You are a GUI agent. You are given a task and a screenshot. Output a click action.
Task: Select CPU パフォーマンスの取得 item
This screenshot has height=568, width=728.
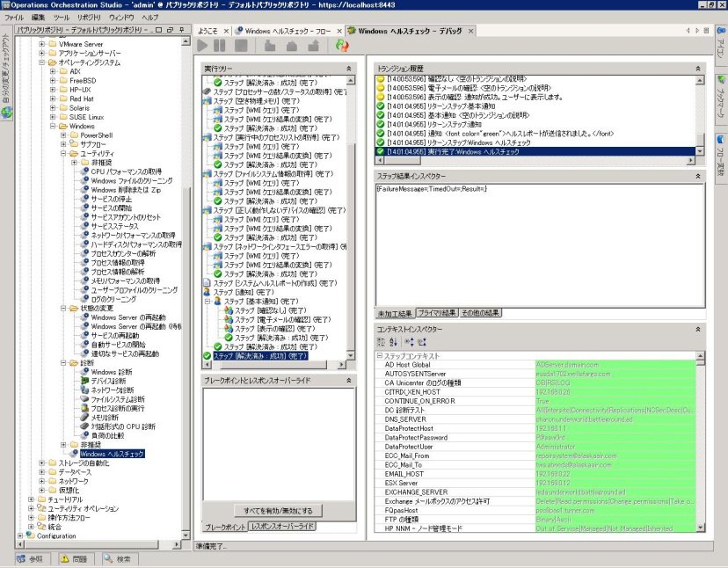127,171
